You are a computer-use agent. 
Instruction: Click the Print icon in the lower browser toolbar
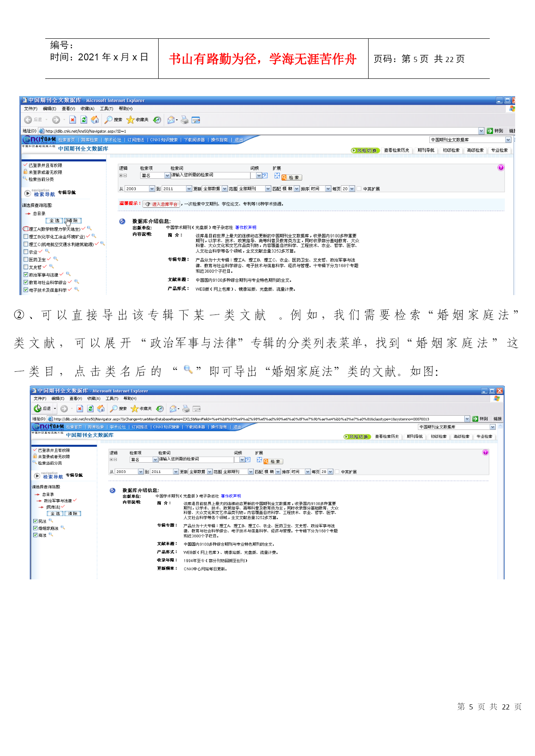tap(186, 408)
